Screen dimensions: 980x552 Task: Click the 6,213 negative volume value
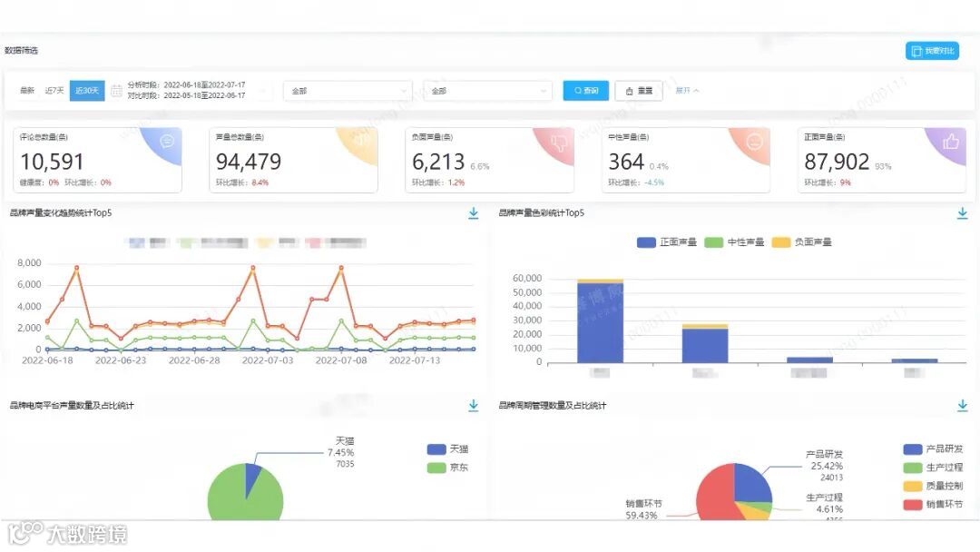(x=438, y=162)
